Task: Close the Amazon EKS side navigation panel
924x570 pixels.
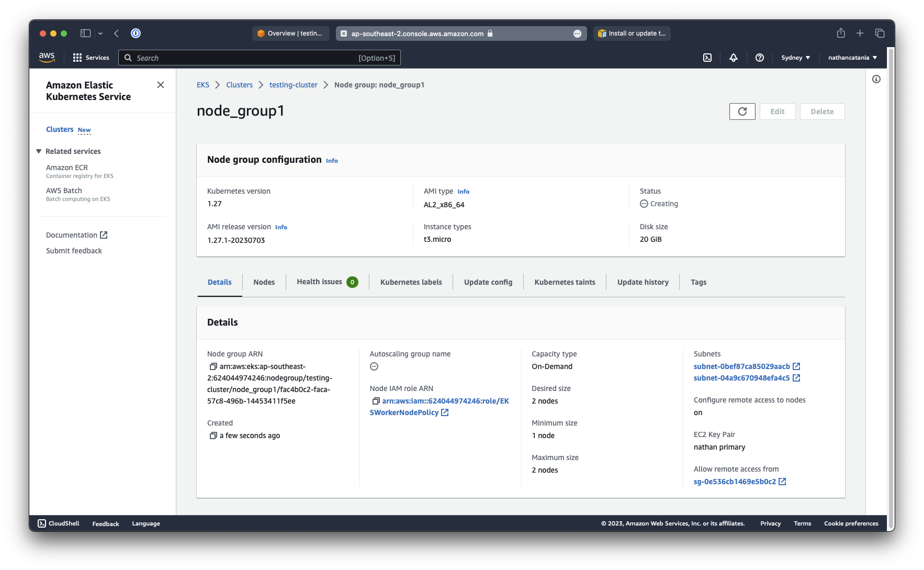Action: click(x=161, y=85)
